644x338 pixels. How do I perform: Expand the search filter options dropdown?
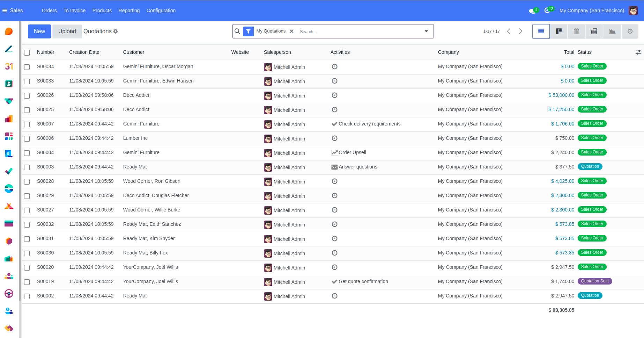tap(426, 31)
